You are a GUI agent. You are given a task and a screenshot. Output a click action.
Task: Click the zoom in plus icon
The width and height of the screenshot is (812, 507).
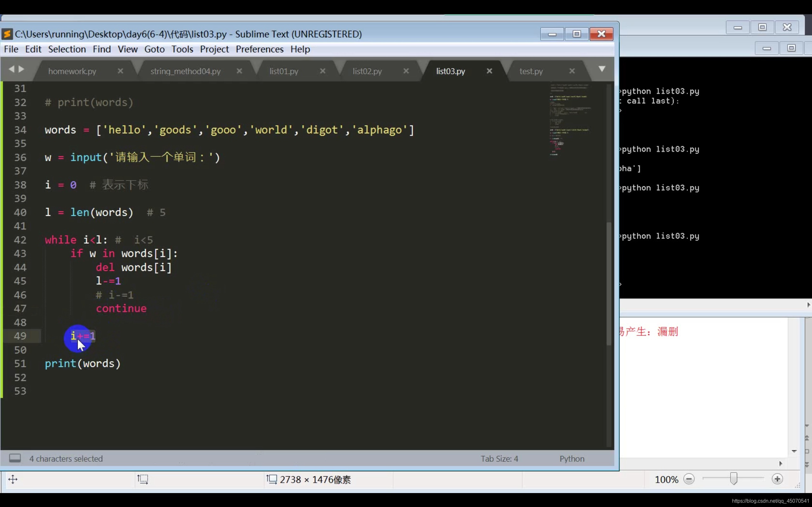(x=777, y=479)
